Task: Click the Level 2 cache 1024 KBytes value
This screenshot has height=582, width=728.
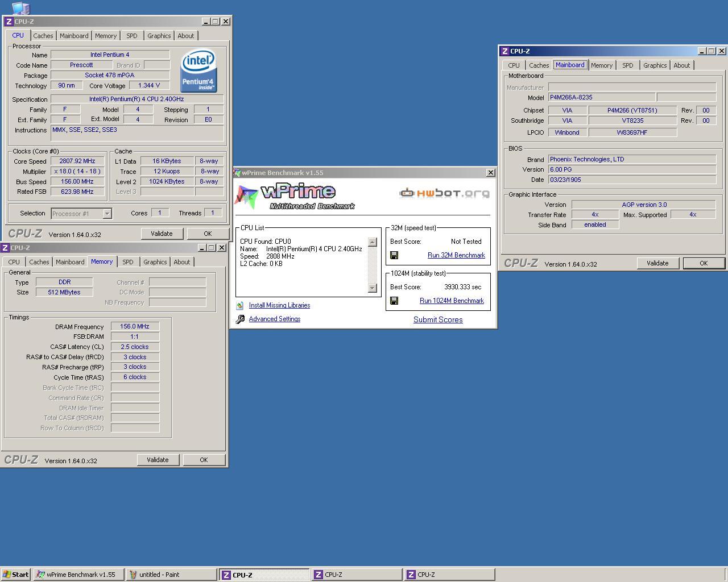Action: pyautogui.click(x=166, y=181)
